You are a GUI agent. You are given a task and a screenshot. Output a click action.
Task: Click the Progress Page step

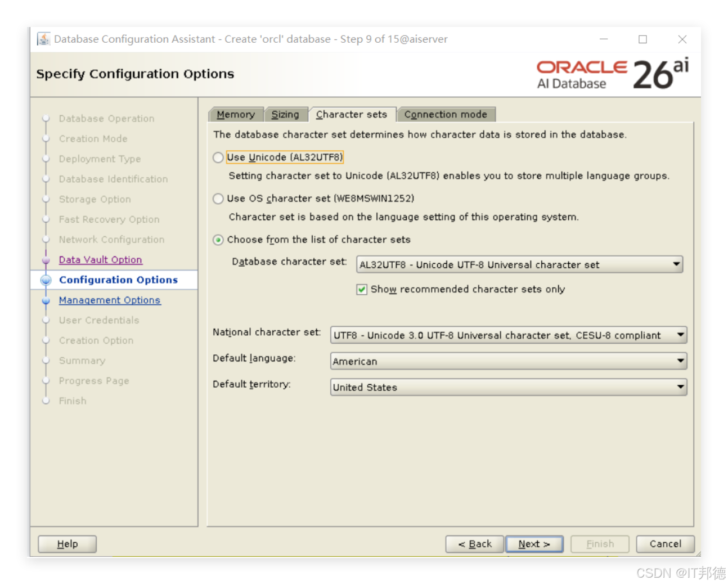pyautogui.click(x=94, y=381)
